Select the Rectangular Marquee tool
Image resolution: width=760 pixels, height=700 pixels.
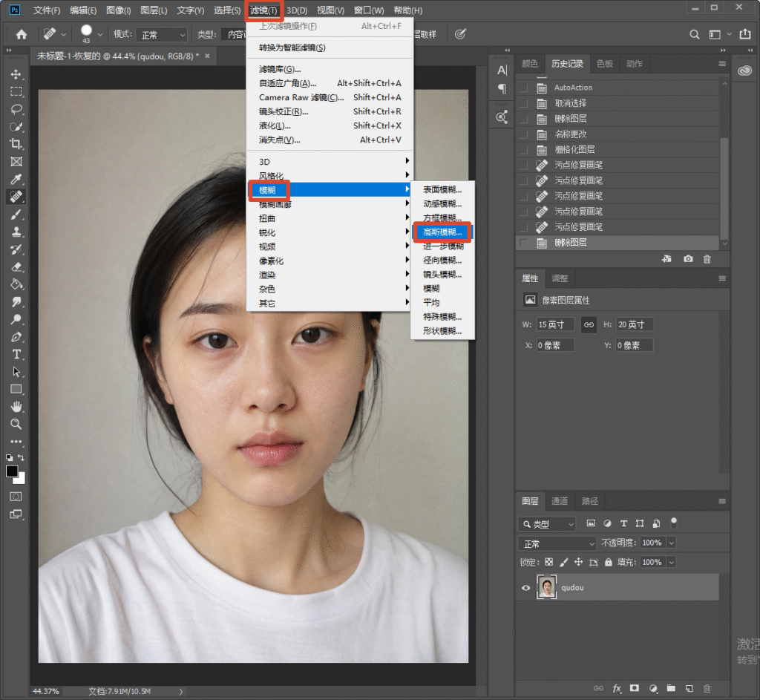pos(16,91)
